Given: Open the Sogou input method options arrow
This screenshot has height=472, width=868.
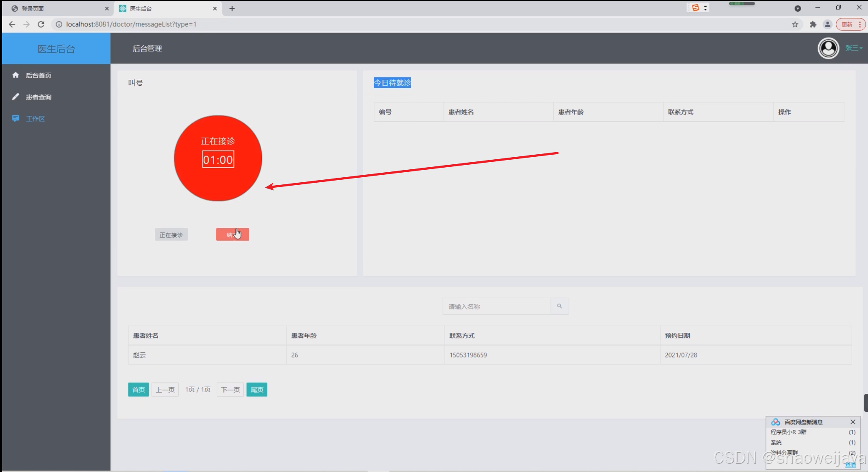Looking at the screenshot, I should click(x=705, y=8).
